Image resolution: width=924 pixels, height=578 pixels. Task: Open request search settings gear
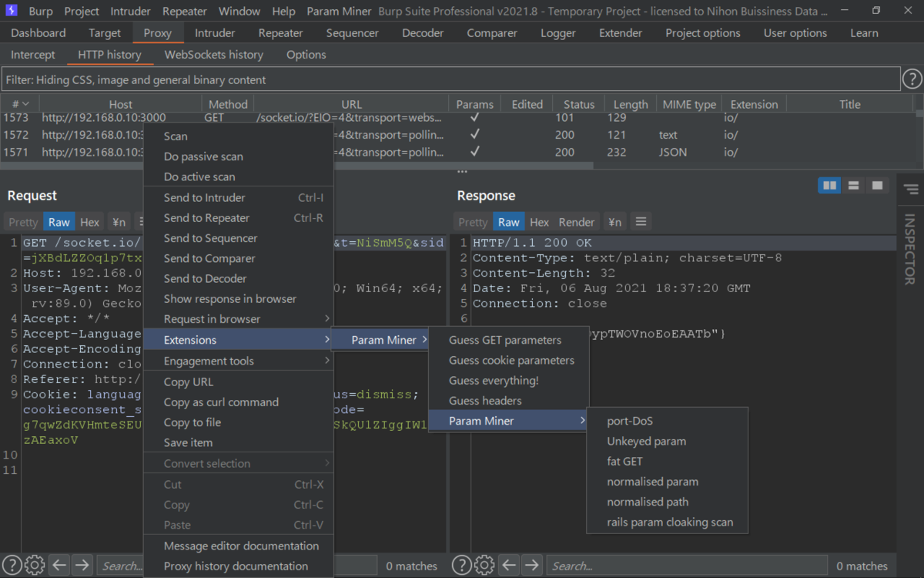click(x=35, y=565)
